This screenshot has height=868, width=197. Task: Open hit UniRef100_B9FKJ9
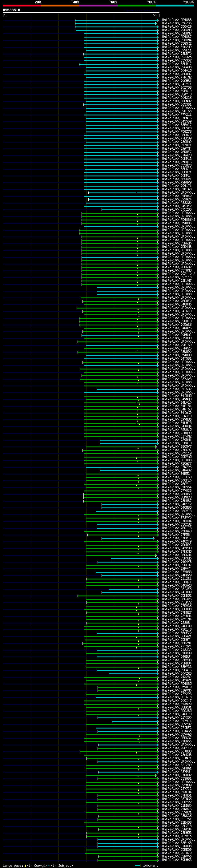pos(177,91)
